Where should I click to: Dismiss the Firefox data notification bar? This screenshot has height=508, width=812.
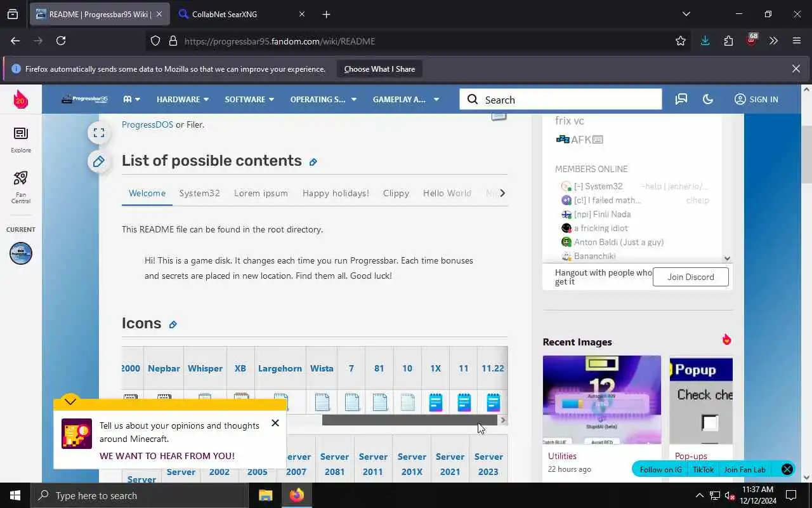click(x=796, y=69)
